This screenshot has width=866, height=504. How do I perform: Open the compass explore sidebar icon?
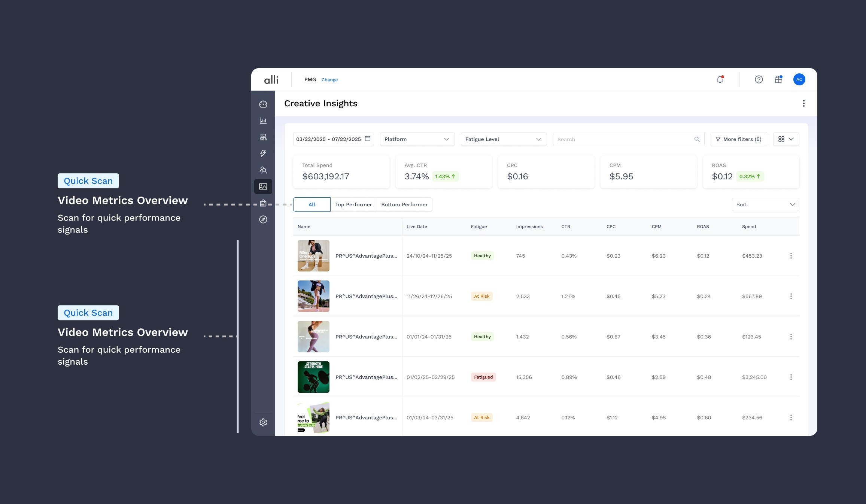263,219
